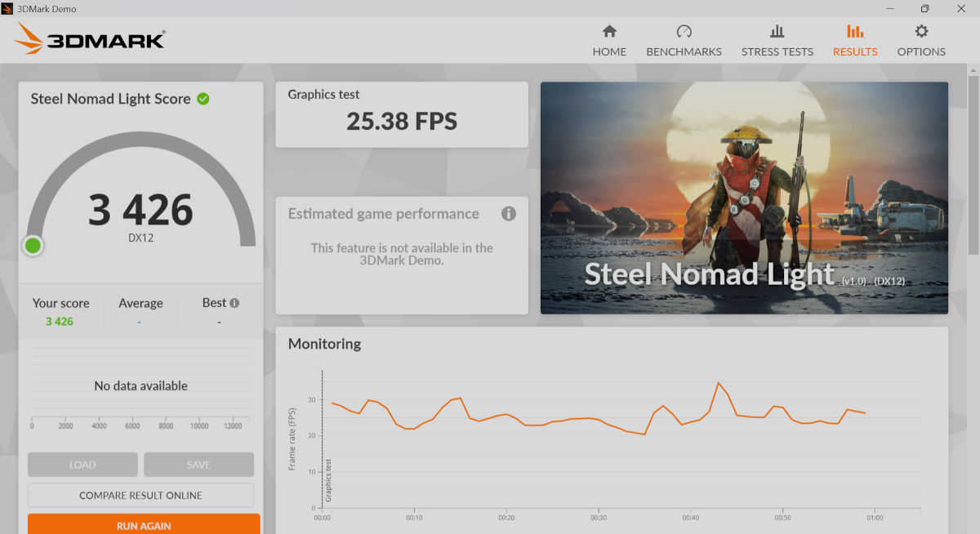Image resolution: width=980 pixels, height=534 pixels.
Task: Click COMPARE RESULT ONLINE button
Action: (140, 495)
